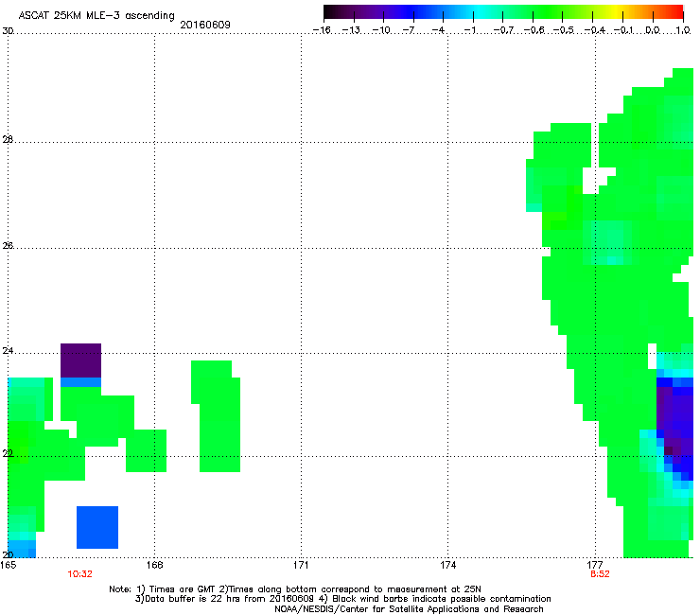Screen dimensions: 700x615
Task: Click the latitude label "20"
Action: coord(8,554)
